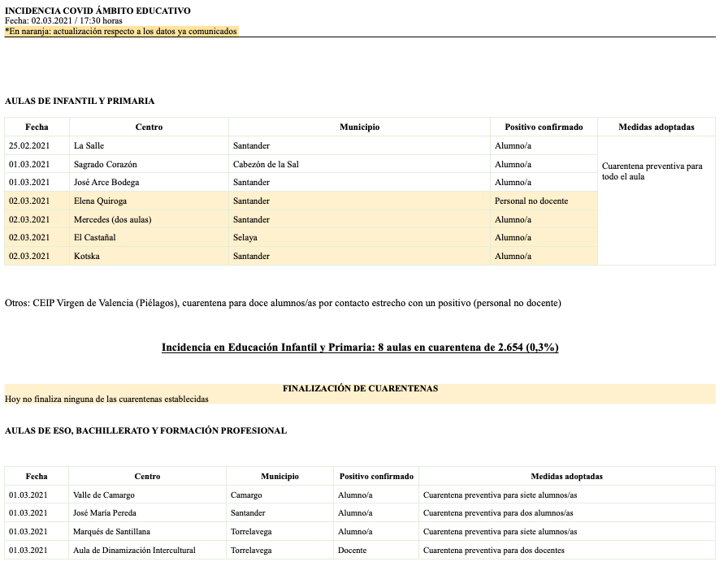Select the Valle de Camargo cell
This screenshot has height=566, width=728.
pos(103,495)
